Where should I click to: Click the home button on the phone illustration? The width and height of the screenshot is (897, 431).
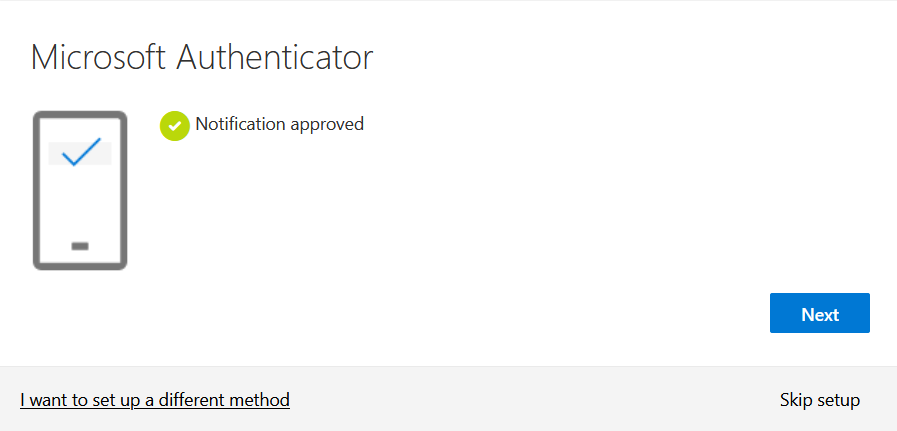pos(80,245)
